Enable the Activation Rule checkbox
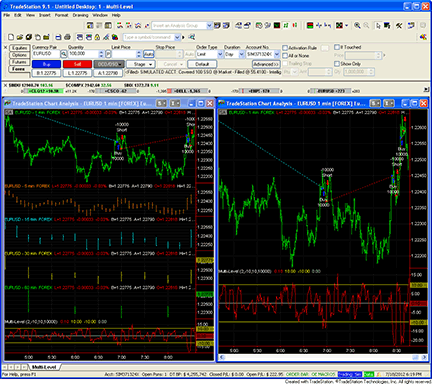This screenshot has width=432, height=384. coord(285,48)
